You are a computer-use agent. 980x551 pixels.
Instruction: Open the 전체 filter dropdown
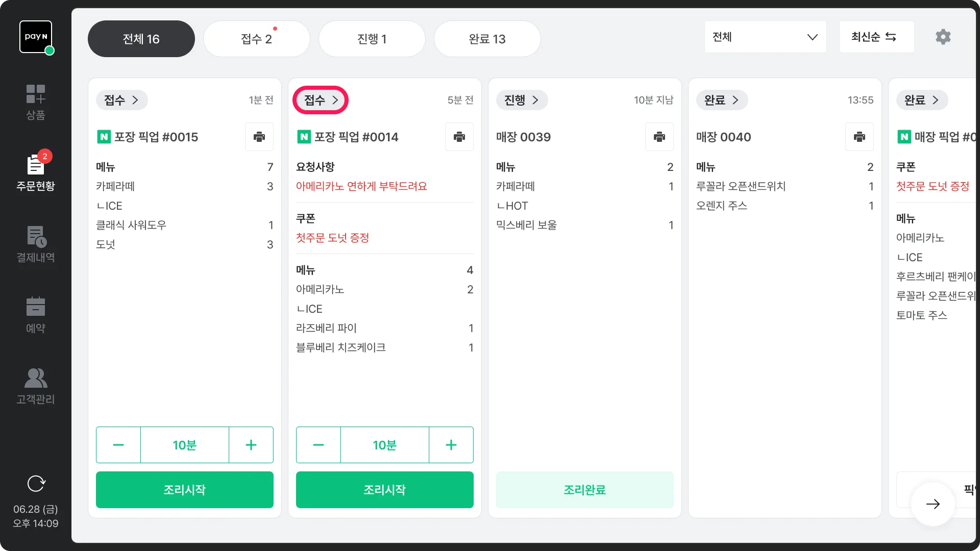click(x=765, y=37)
